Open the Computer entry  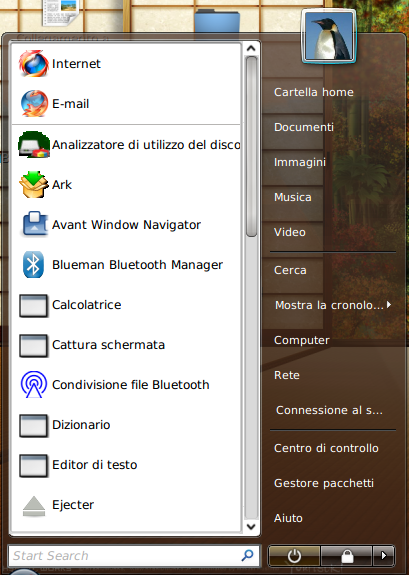302,340
